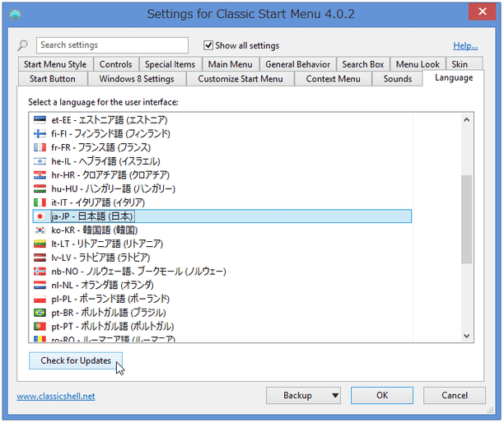Click the Israel flag icon

pos(40,161)
